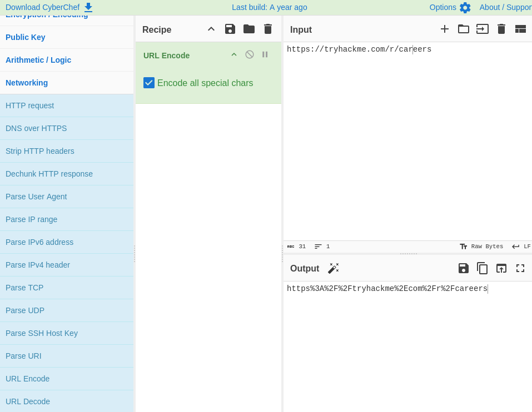The image size is (532, 412).
Task: Add a new input tab
Action: 445,29
